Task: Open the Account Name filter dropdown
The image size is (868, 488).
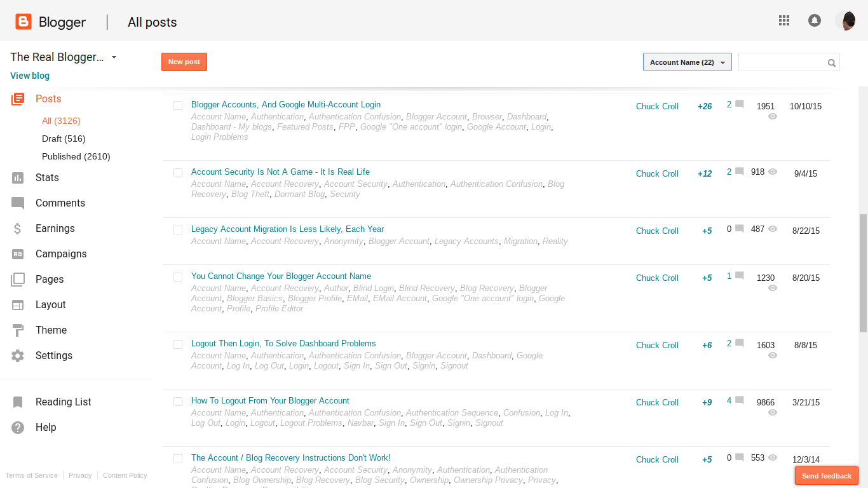Action: tap(687, 62)
